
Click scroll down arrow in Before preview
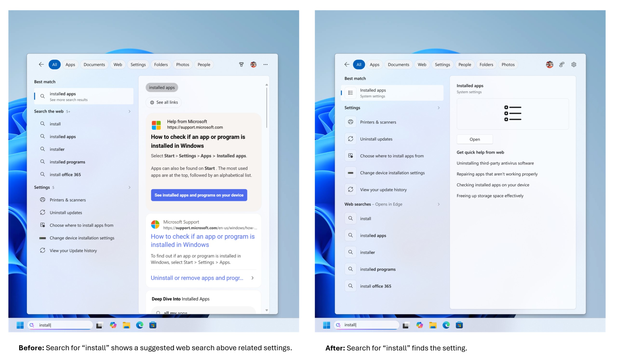[266, 310]
